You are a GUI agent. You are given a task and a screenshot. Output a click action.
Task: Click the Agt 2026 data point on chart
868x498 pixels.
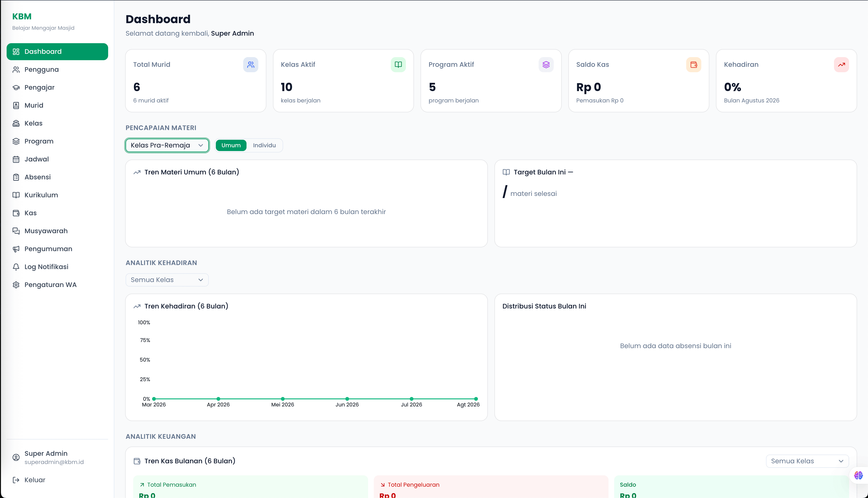[476, 399]
